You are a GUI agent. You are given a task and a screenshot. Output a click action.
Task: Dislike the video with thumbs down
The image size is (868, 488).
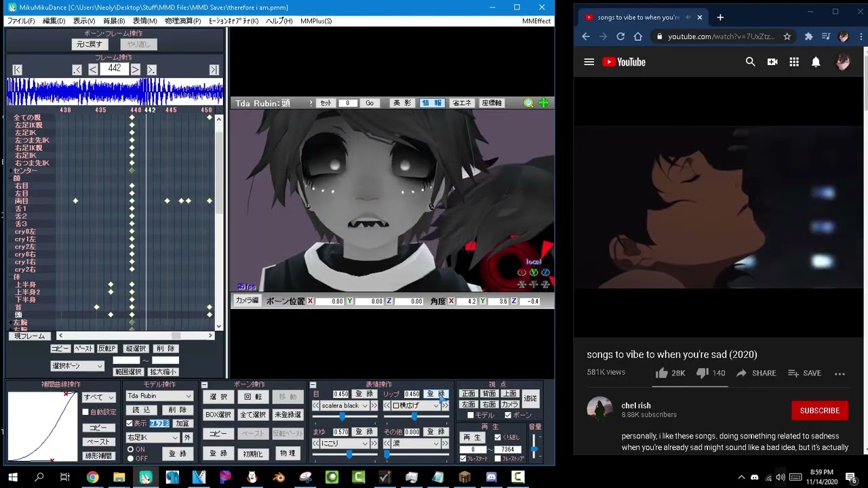tap(703, 373)
